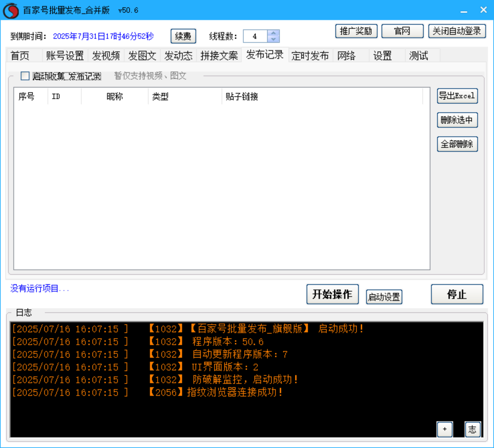The image size is (494, 448).
Task: Switch to 定时发布 tab
Action: (x=310, y=56)
